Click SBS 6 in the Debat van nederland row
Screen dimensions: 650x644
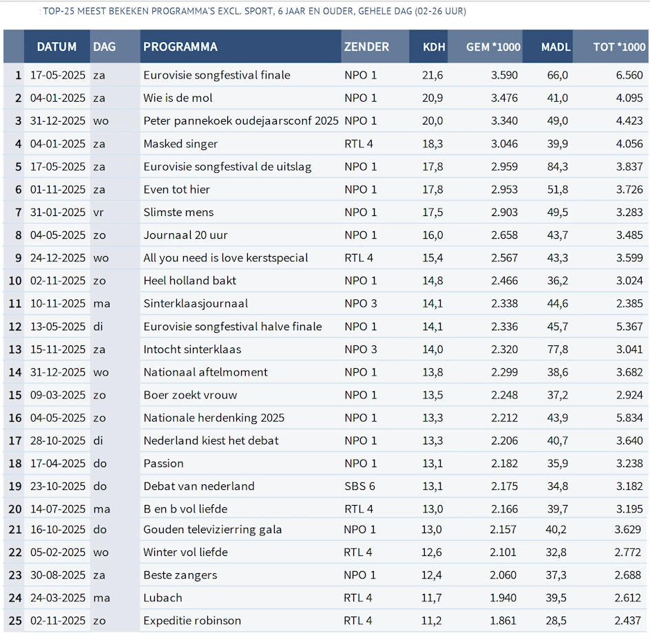[359, 486]
